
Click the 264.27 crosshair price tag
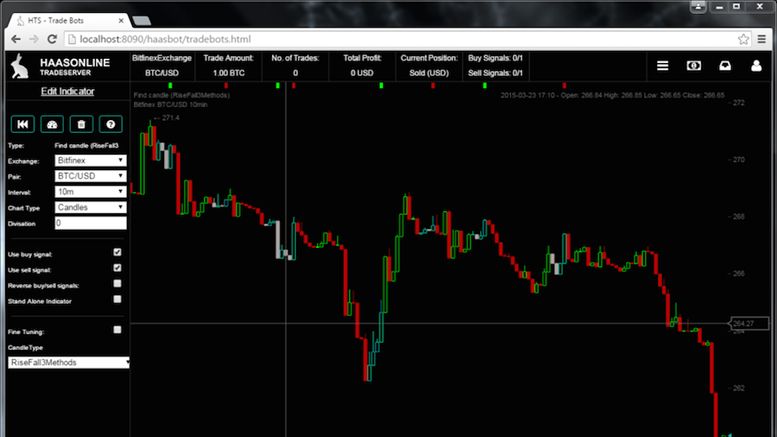[x=749, y=324]
